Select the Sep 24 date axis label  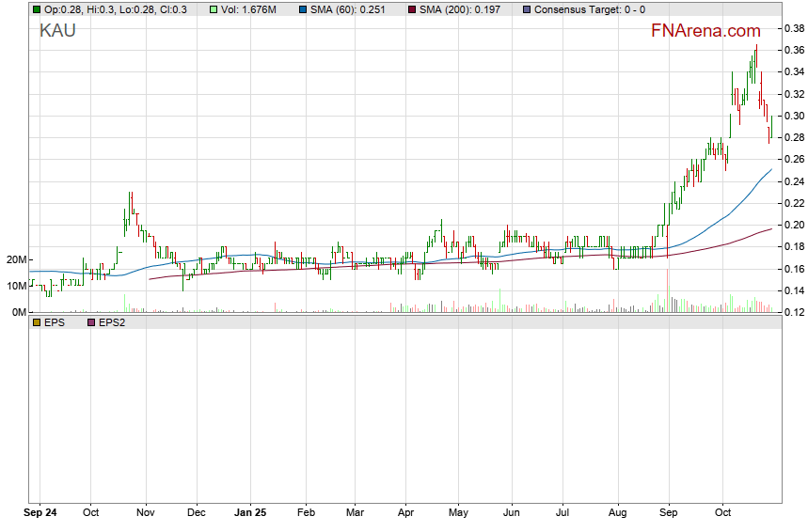click(40, 514)
